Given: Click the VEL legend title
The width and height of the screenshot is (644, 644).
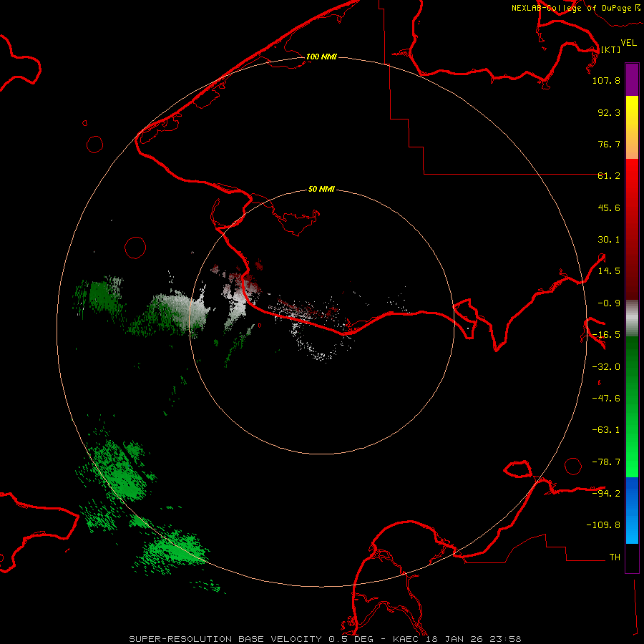Looking at the screenshot, I should coord(628,43).
